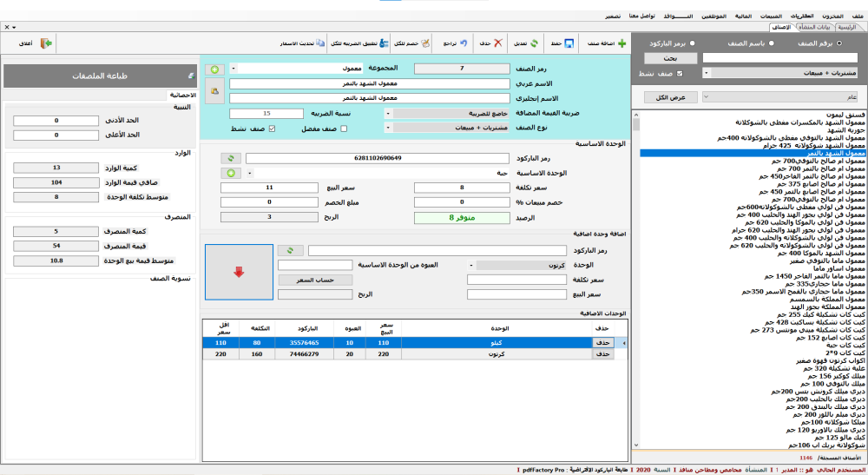Click the سعر البيع field in الوحدة الاساسية
Screen dimensions: 868x475
[268, 188]
